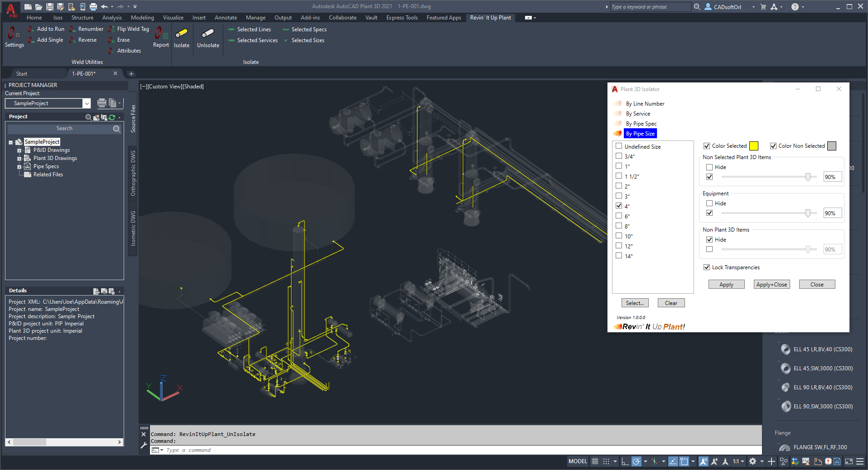Select By Line Number isolator option

coord(645,104)
